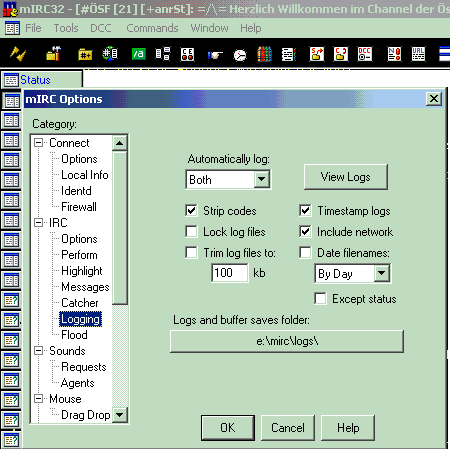Collapse the Connect tree category
Screen dimensions: 450x449
pos(39,143)
